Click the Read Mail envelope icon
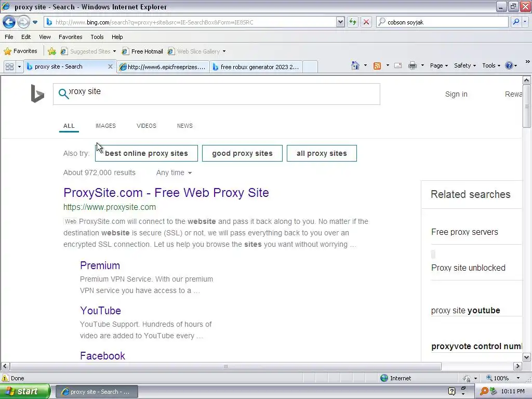Viewport: 532px width, 399px height. (398, 65)
